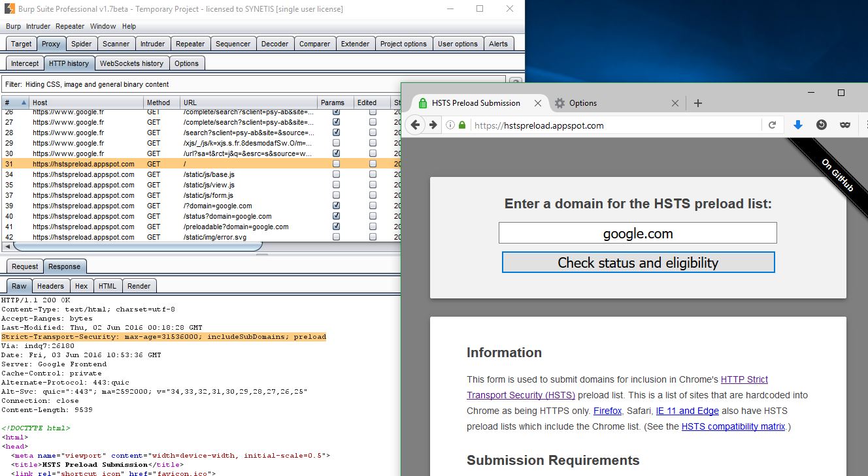This screenshot has height=476, width=868.
Task: Open the WebSockets history sub-tab
Action: [131, 63]
